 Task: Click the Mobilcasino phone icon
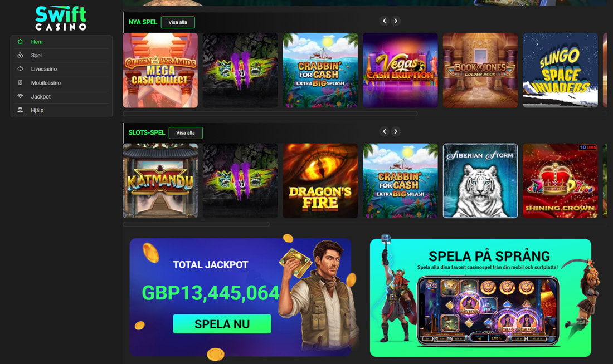point(20,82)
